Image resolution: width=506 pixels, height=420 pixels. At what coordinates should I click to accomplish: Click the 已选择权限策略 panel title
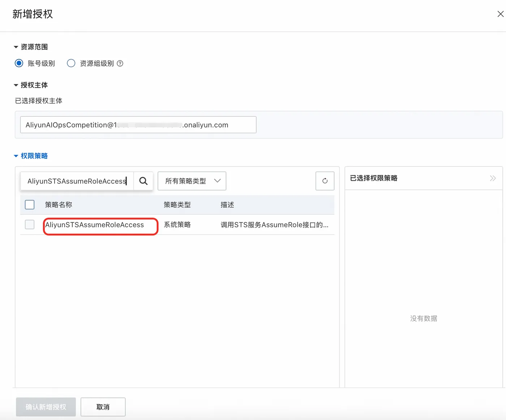click(374, 178)
